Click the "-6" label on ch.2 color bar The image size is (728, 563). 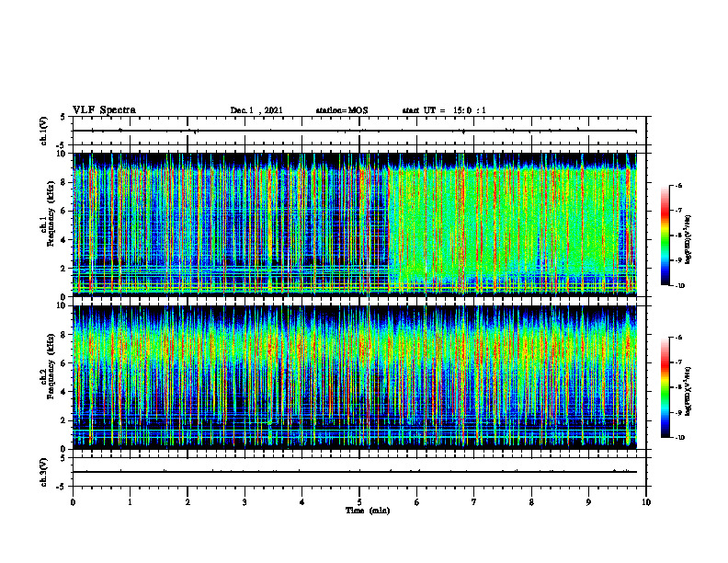[678, 338]
